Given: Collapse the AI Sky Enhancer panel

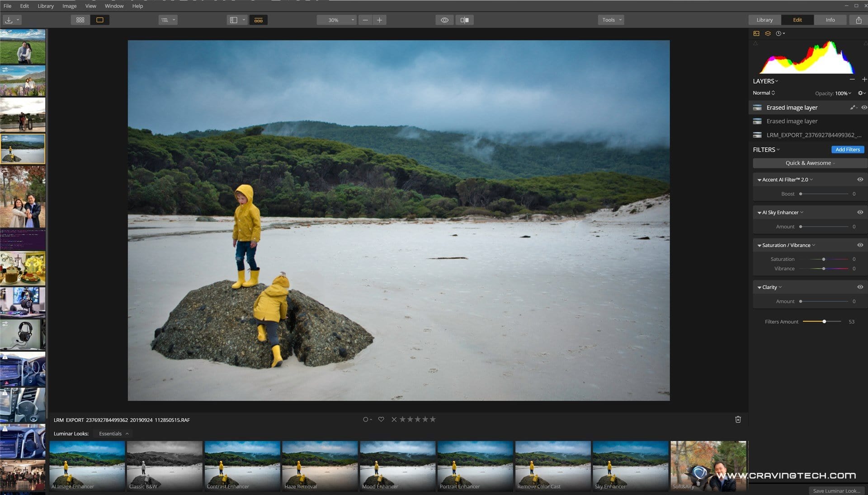Looking at the screenshot, I should pos(759,213).
